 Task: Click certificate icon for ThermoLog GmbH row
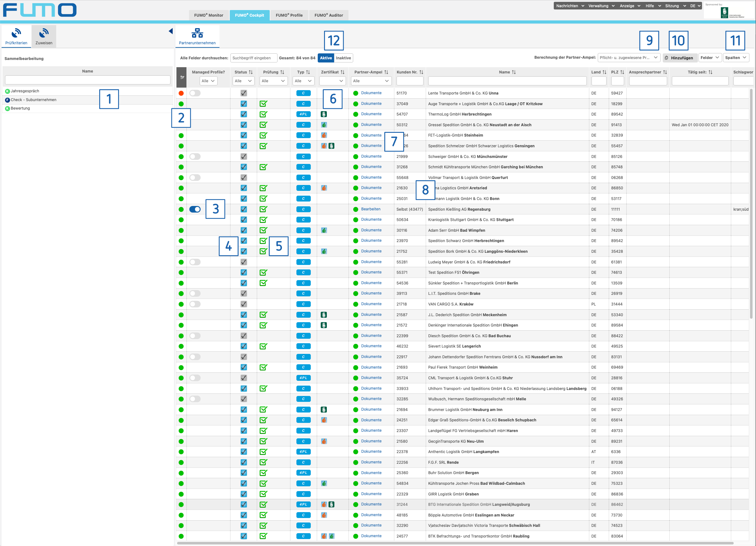click(324, 114)
